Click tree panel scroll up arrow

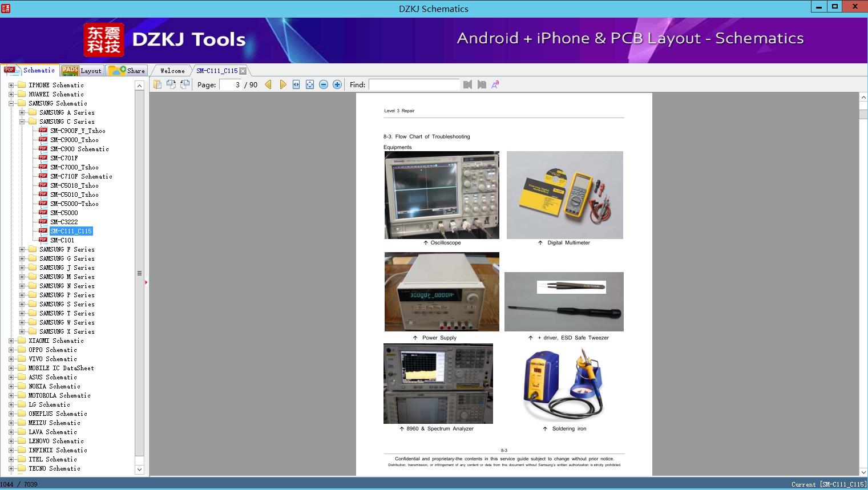coord(139,86)
